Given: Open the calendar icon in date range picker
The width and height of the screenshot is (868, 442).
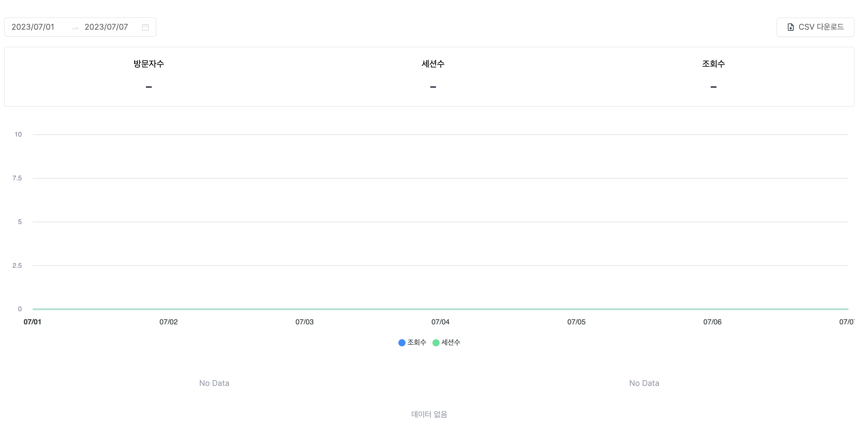Looking at the screenshot, I should [x=145, y=27].
